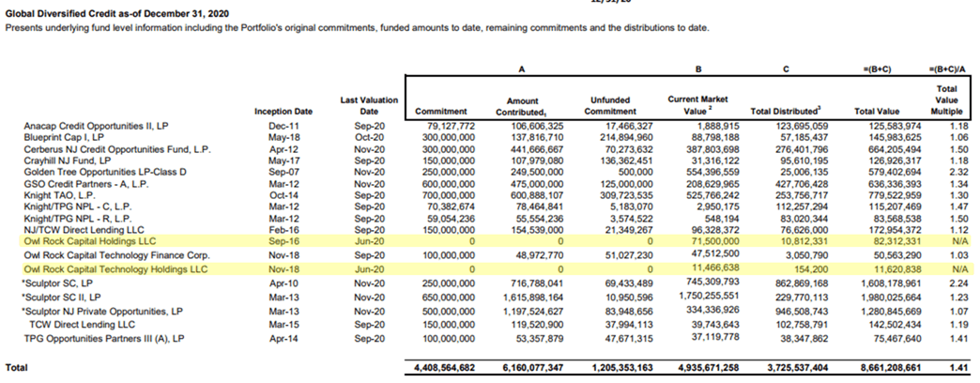Image resolution: width=980 pixels, height=383 pixels.
Task: Select fund name '*Sculptor SC, LP'
Action: 55,284
